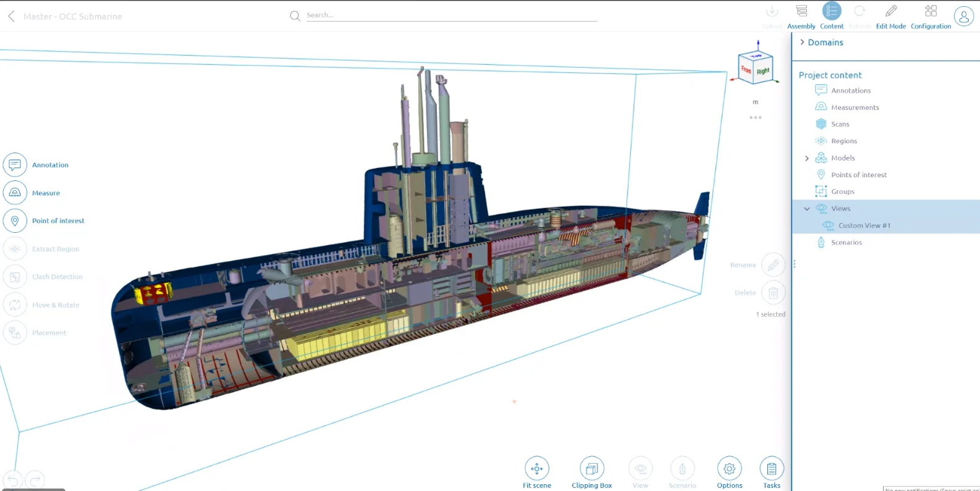Switch to Edit Mode pencil
This screenshot has width=980, height=491.
tap(891, 11)
